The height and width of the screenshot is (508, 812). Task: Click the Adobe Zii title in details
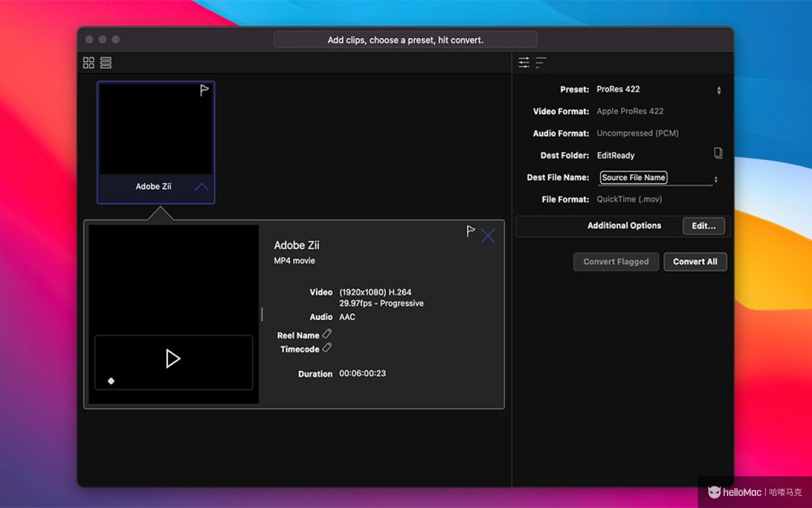(x=297, y=245)
